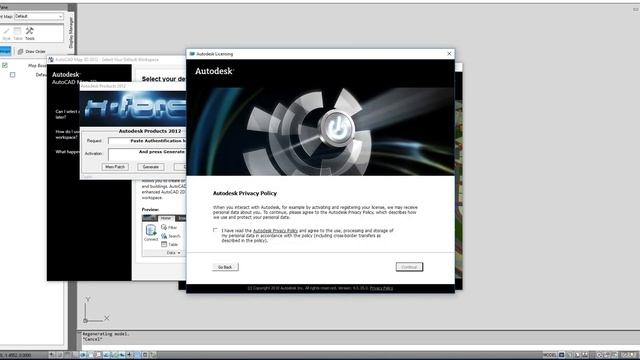Click the Table icon in the task pane
Screen dimensions: 640x360
coord(18,33)
